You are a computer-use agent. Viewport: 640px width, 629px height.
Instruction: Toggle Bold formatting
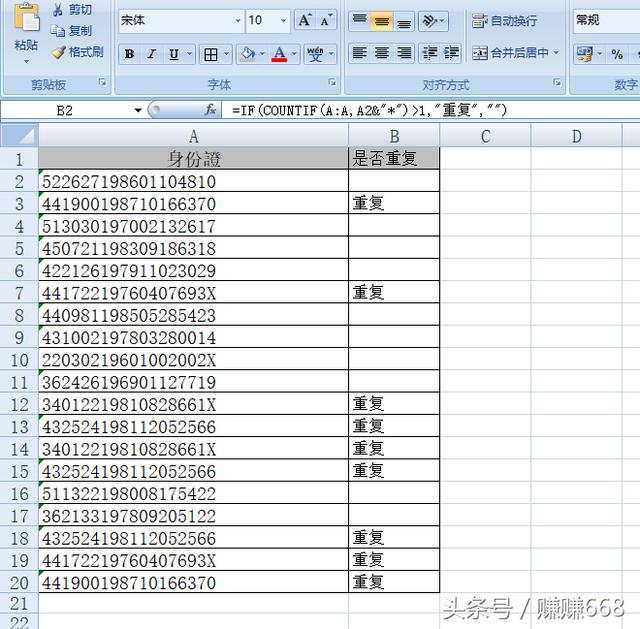(x=129, y=54)
